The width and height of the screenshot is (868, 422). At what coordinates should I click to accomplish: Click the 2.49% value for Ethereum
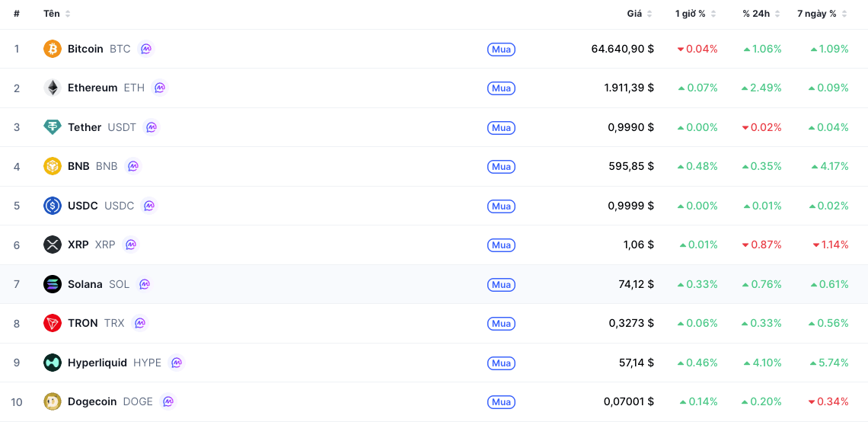[761, 88]
